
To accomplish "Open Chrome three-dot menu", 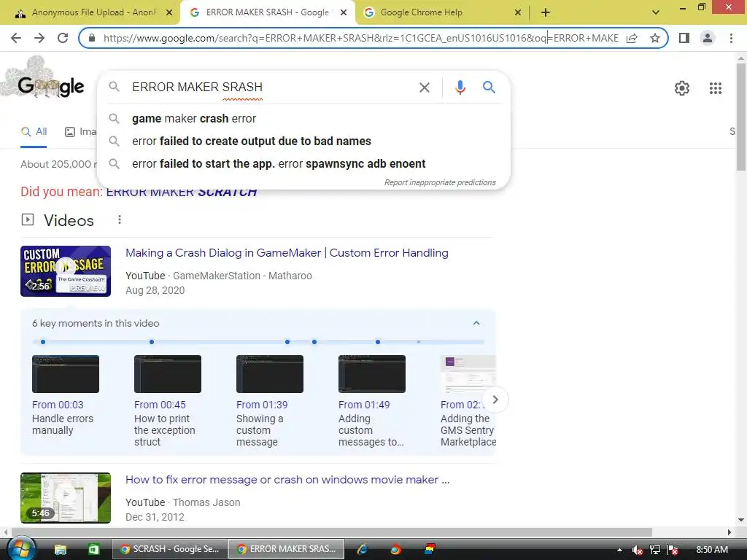I will [731, 38].
